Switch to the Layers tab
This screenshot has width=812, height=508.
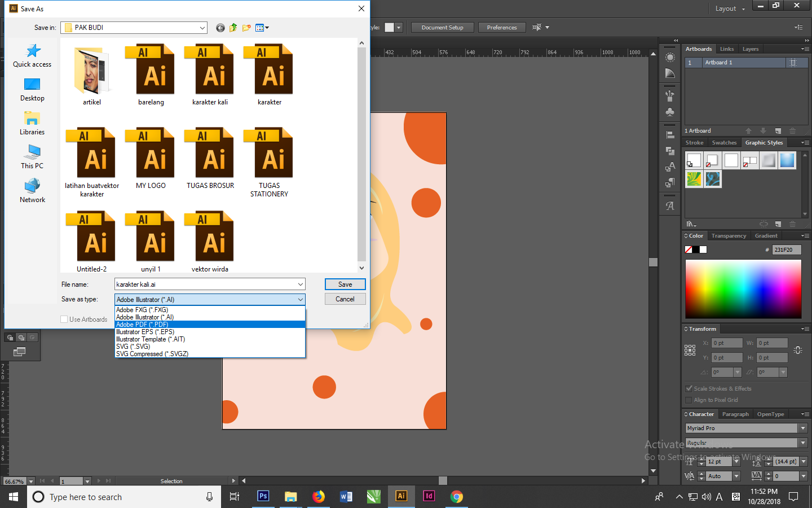click(751, 49)
